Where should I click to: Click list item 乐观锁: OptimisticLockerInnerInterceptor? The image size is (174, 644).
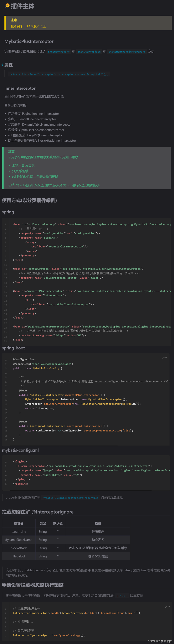click(36, 130)
